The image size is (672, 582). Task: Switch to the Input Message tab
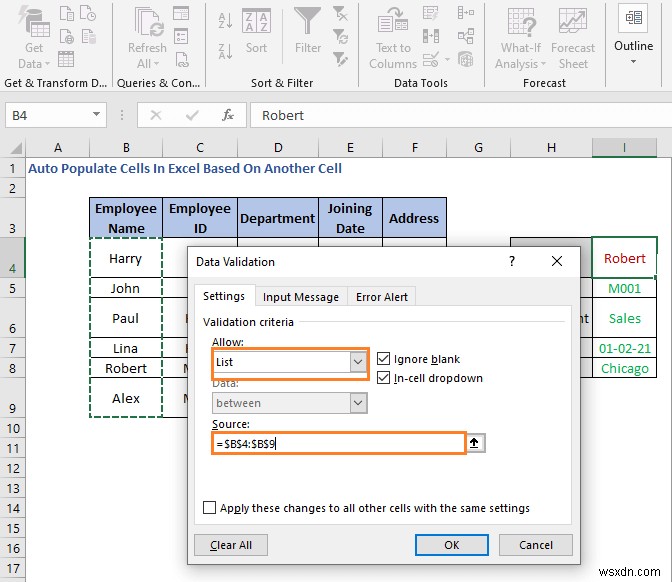[301, 297]
